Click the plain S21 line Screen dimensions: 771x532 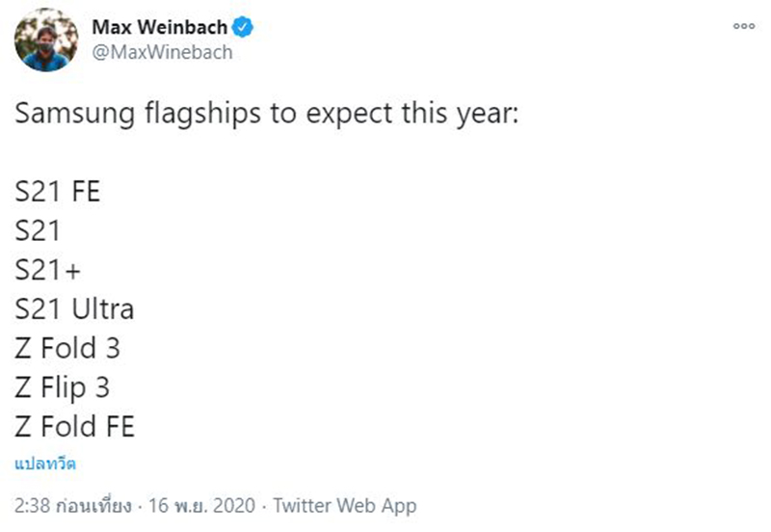pos(38,231)
